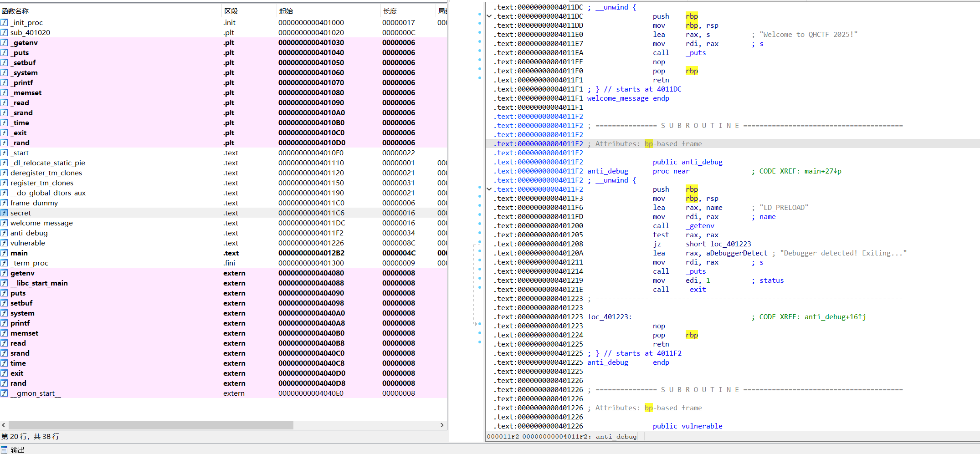Follow the _getenv call operand in disassembly
The image size is (980, 454).
(x=700, y=225)
